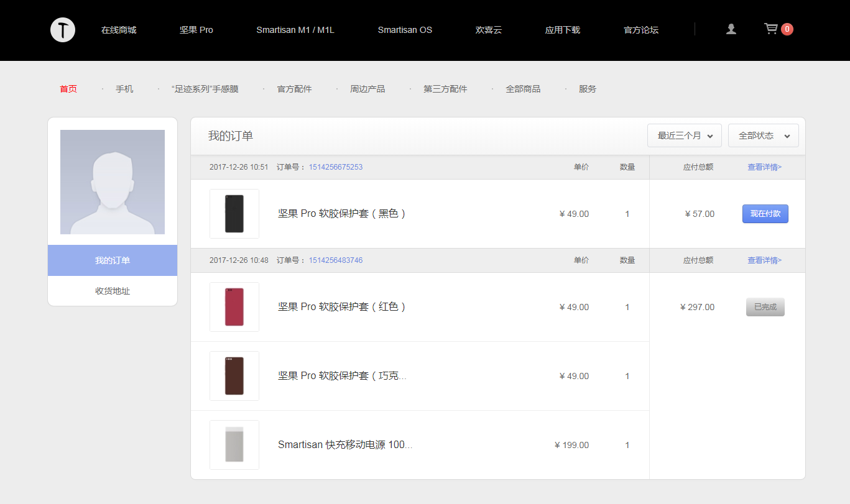850x504 pixels.
Task: Open the black case product thumbnail
Action: (234, 214)
